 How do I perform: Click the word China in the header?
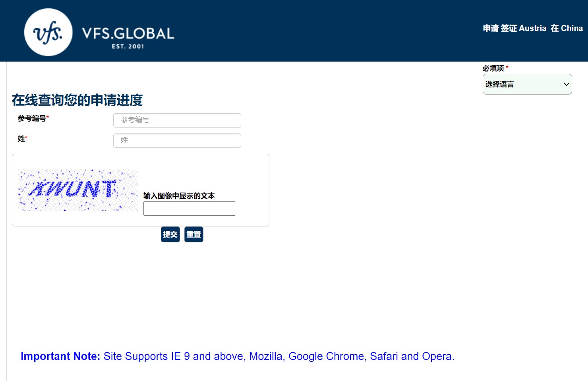coord(572,28)
